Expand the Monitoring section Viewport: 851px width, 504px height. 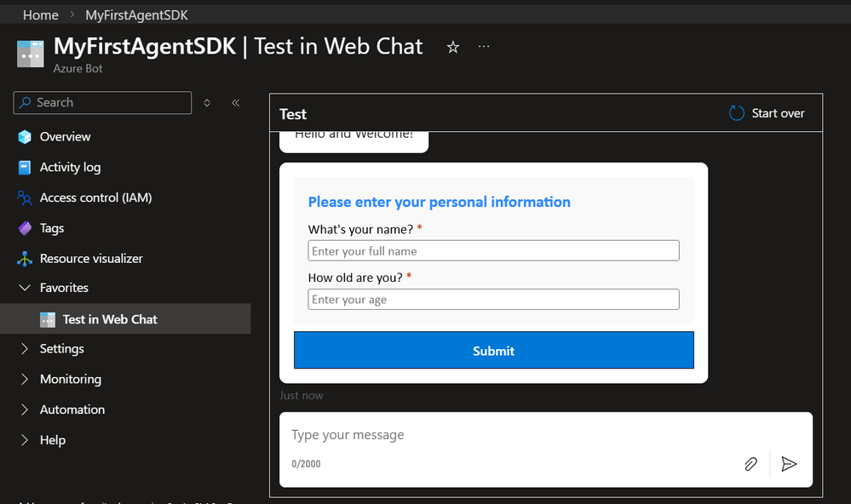tap(25, 380)
